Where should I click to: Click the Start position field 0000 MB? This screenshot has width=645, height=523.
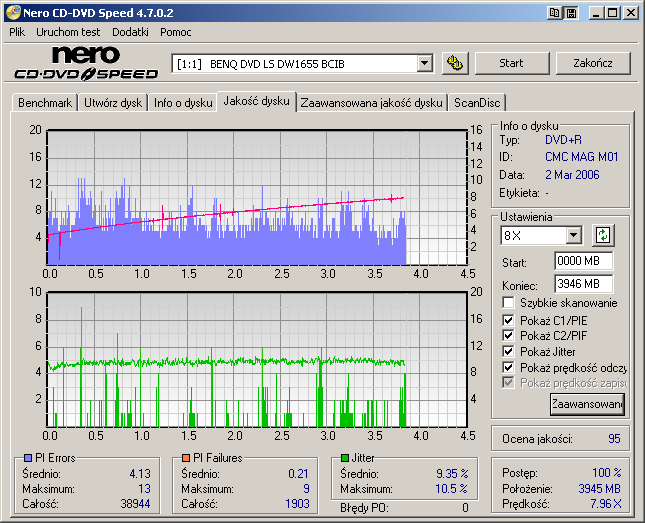[583, 261]
